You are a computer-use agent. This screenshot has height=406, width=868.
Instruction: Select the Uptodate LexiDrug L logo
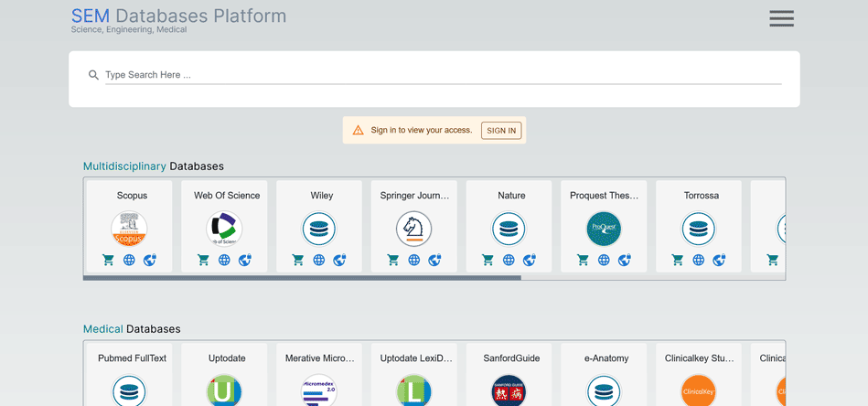point(414,390)
